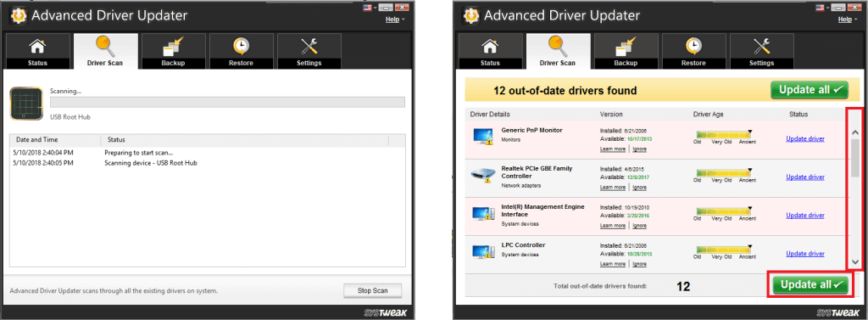Expand Help menu in the scanning window

tap(395, 20)
